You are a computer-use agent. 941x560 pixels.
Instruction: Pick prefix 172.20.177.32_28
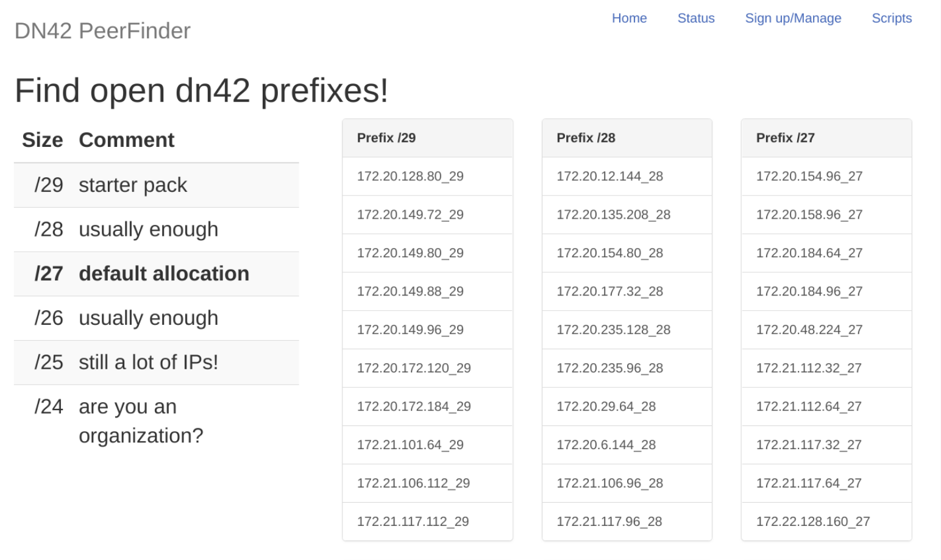(627, 291)
